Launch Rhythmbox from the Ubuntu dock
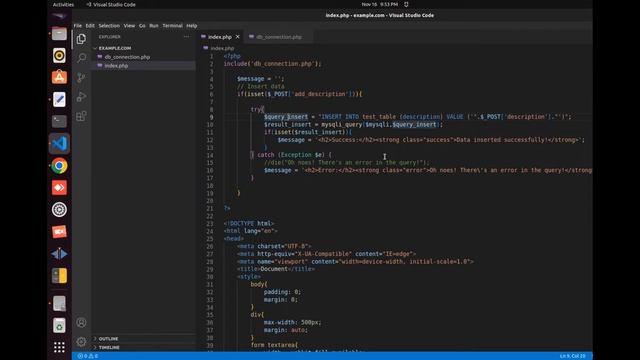 point(59,55)
